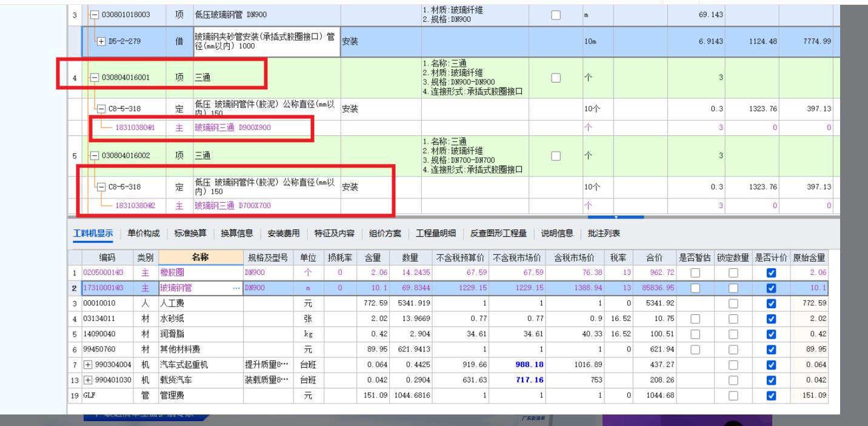The image size is (868, 426).
Task: Expand the D5-2-279 sub-item
Action: 100,41
